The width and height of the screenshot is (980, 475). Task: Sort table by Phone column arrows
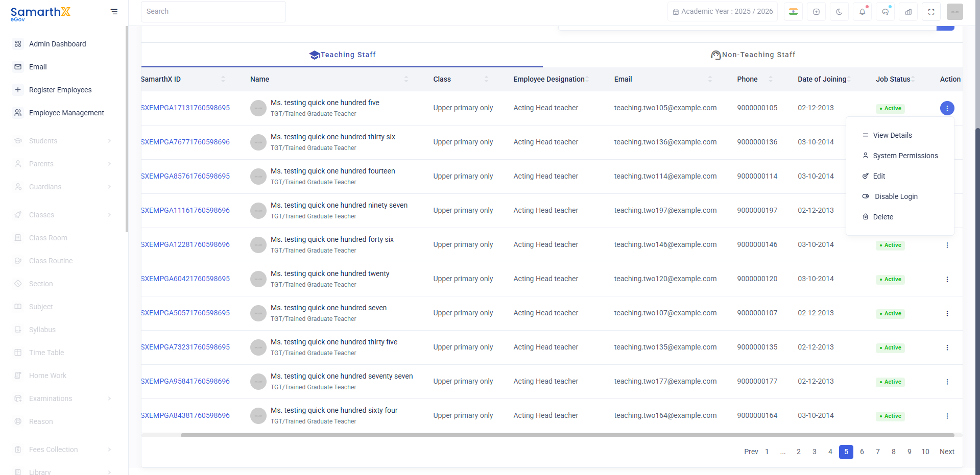[x=770, y=79]
